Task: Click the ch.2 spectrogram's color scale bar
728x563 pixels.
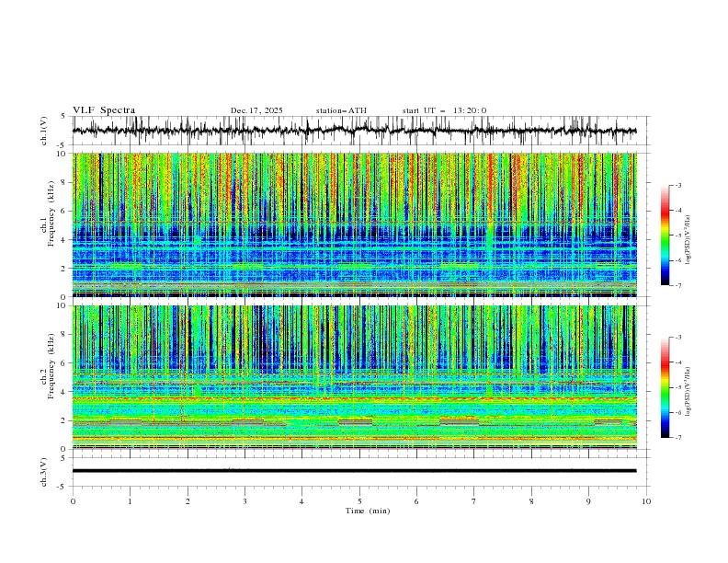Action: [665, 387]
